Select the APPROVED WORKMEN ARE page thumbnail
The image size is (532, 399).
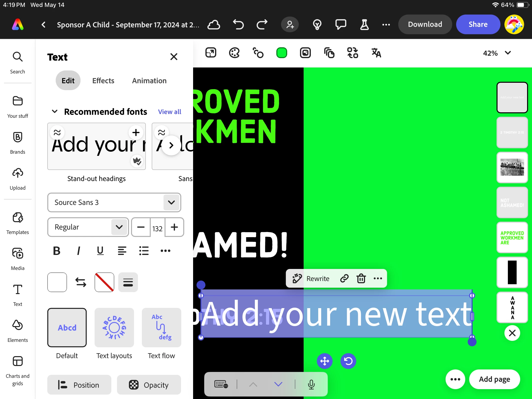pyautogui.click(x=512, y=237)
